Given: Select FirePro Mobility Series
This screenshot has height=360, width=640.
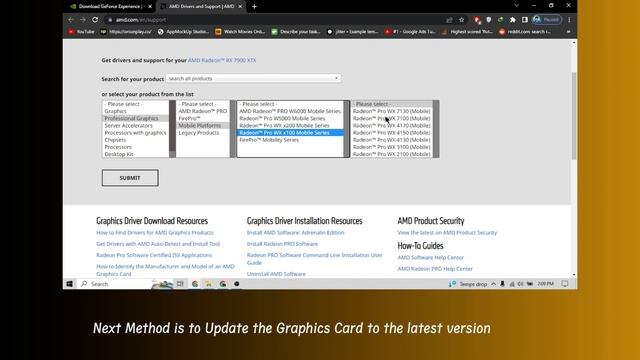Looking at the screenshot, I should pyautogui.click(x=269, y=140).
